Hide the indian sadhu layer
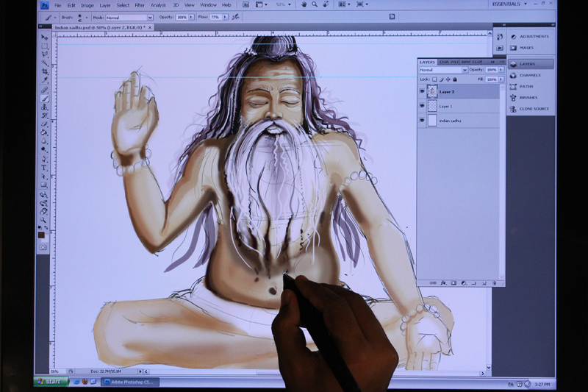588x392 pixels. pos(422,121)
